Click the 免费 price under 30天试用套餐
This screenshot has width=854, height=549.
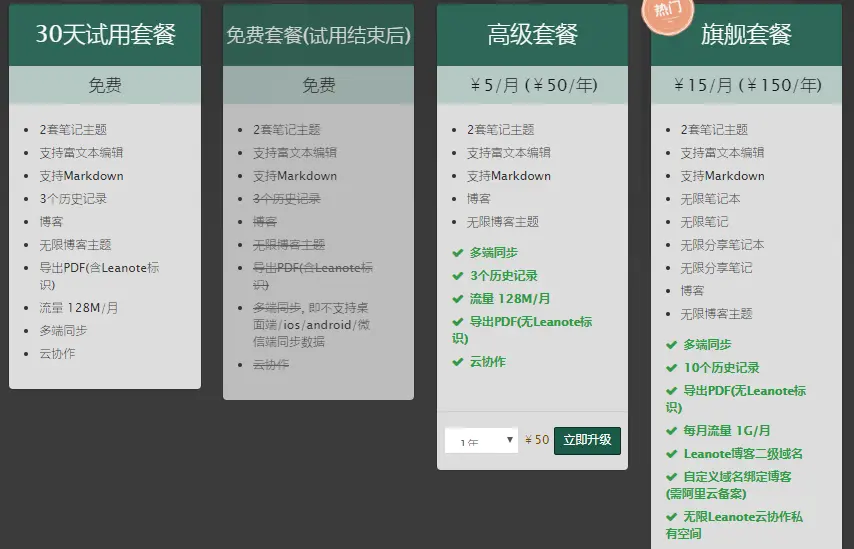(x=105, y=85)
